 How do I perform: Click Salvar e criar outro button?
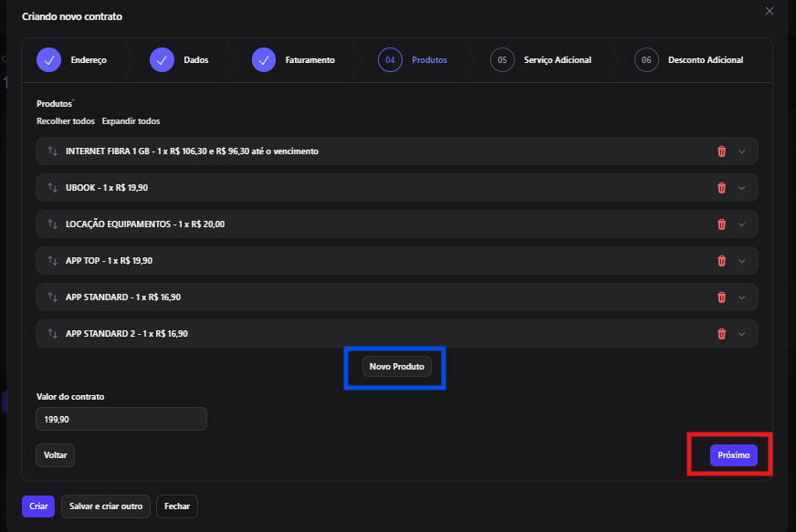(106, 506)
